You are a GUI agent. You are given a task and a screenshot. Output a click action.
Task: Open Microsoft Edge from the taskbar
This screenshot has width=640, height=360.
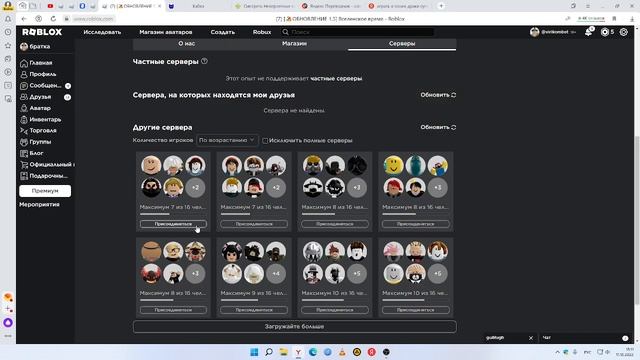pyautogui.click(x=313, y=352)
